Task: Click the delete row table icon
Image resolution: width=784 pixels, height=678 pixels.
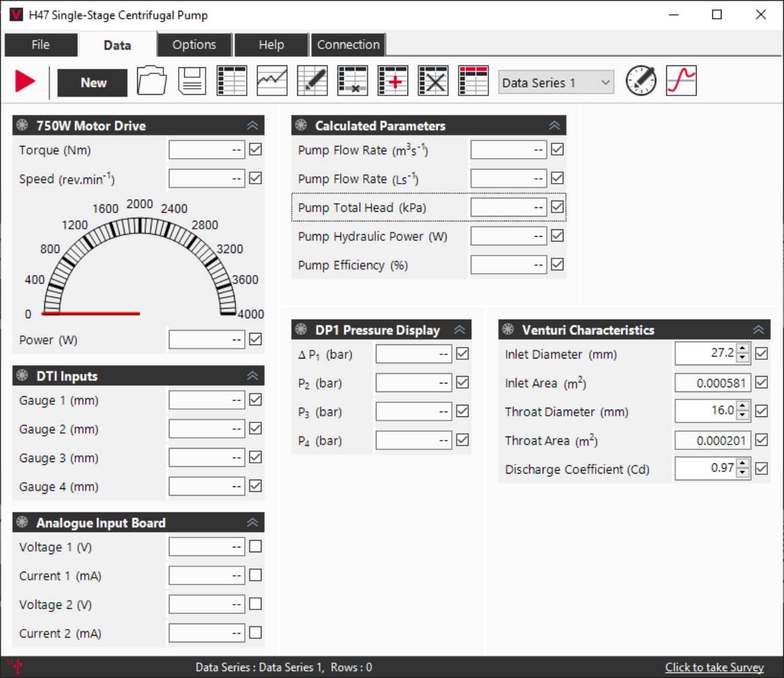Action: pyautogui.click(x=353, y=79)
